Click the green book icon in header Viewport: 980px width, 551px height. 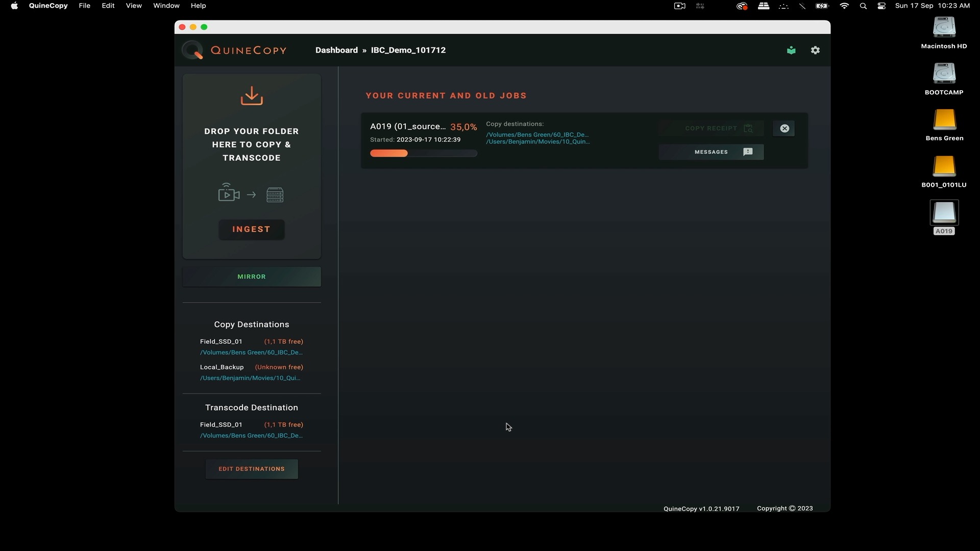coord(791,50)
